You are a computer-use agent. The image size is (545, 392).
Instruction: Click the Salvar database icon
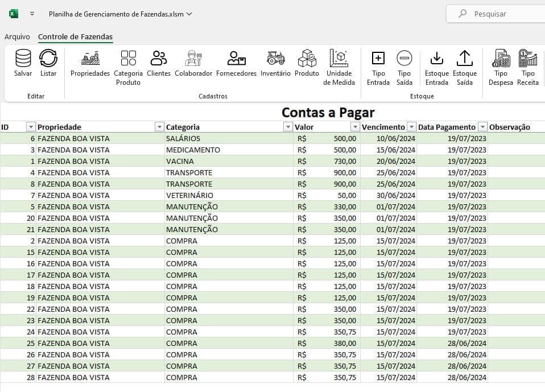23,58
